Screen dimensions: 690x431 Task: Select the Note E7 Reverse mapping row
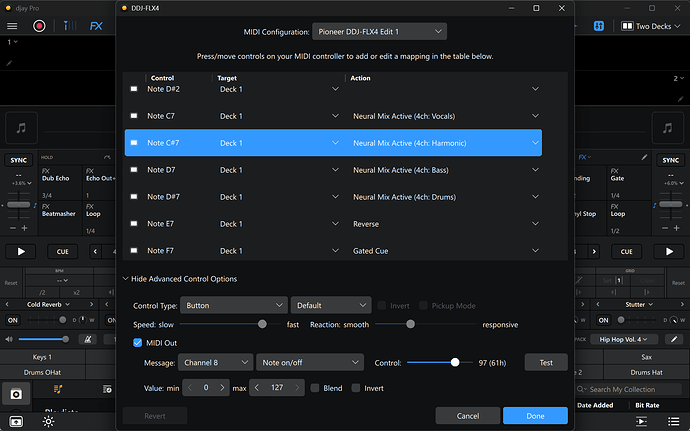(333, 225)
